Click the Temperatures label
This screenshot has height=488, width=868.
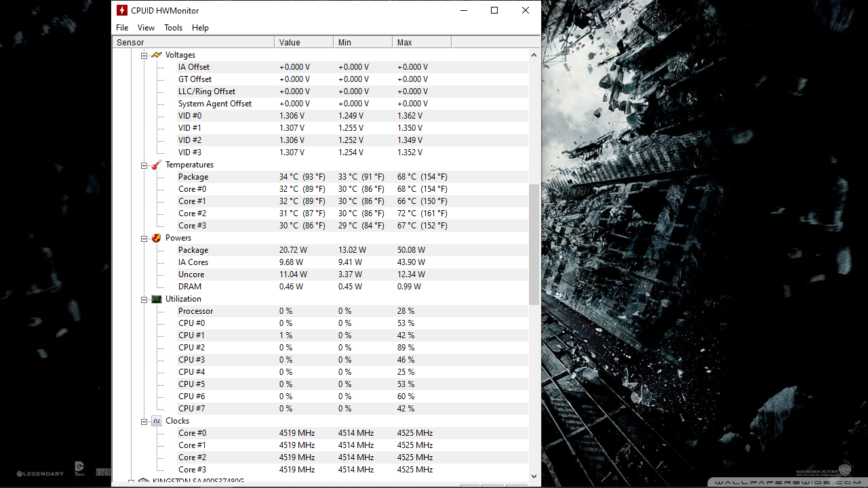coord(189,165)
